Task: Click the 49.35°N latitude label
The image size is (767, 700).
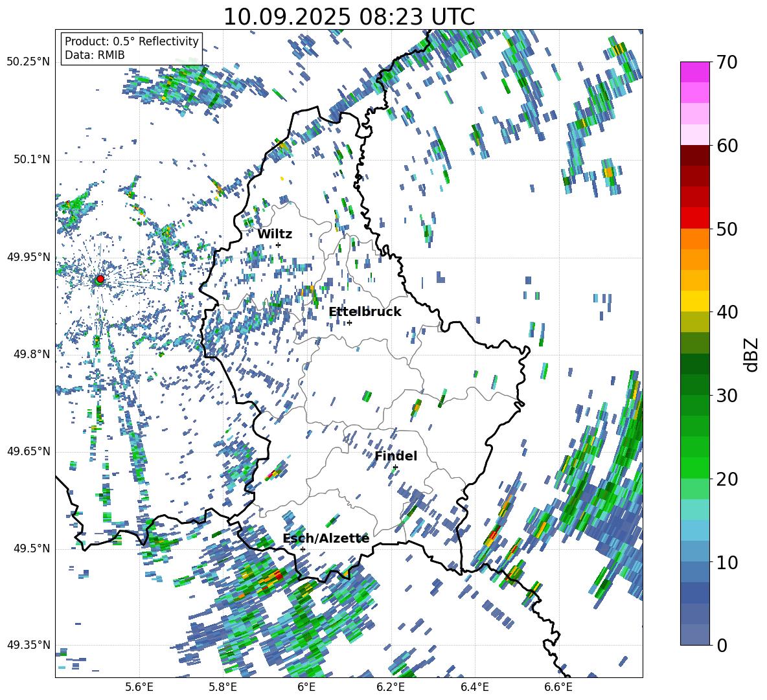Action: 29,645
